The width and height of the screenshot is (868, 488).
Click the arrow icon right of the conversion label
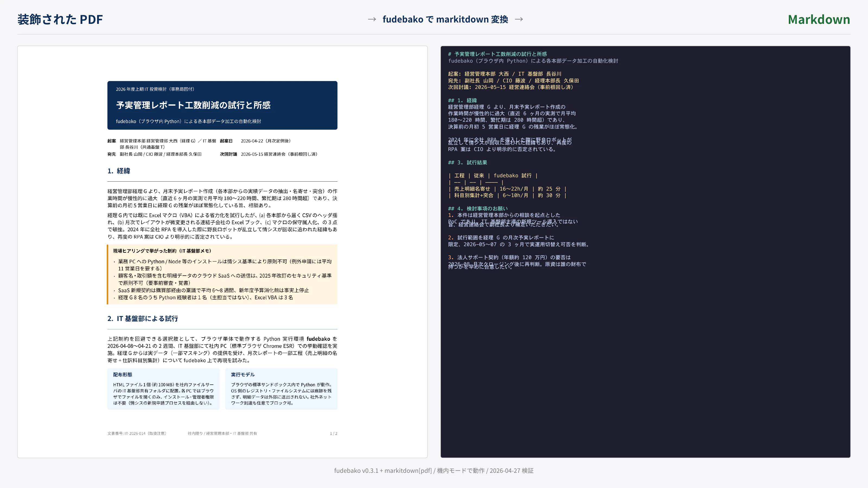click(x=519, y=19)
